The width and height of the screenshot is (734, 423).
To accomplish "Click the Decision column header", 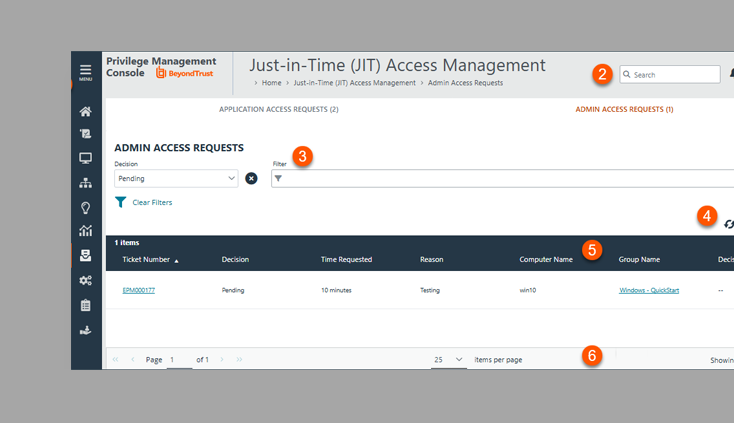I will (x=235, y=259).
